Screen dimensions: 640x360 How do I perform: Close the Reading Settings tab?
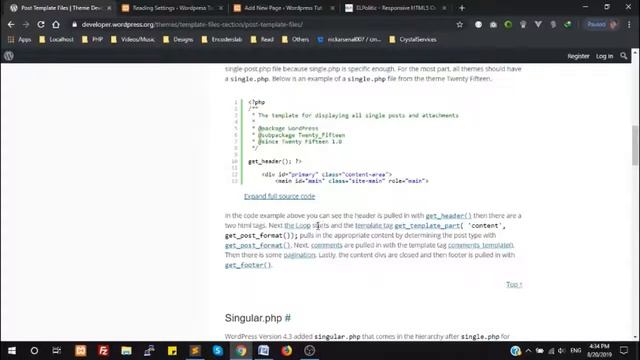[221, 8]
